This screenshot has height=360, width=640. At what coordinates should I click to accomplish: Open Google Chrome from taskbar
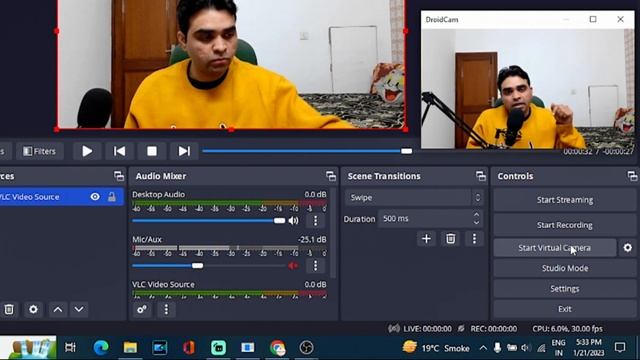[x=278, y=347]
